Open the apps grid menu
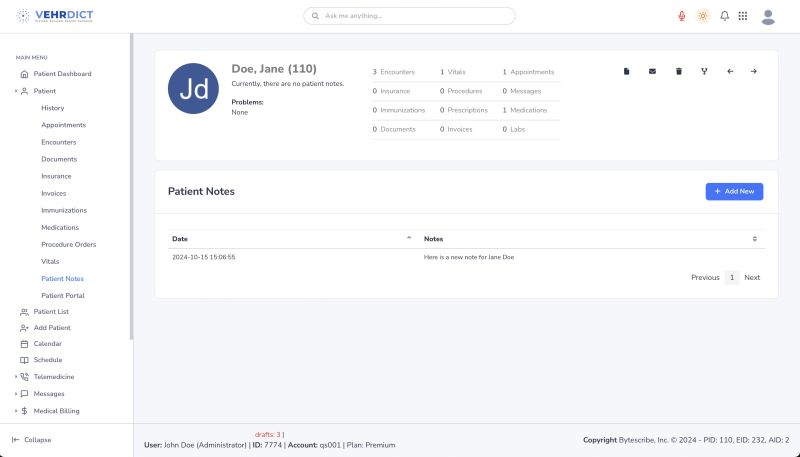 point(742,16)
